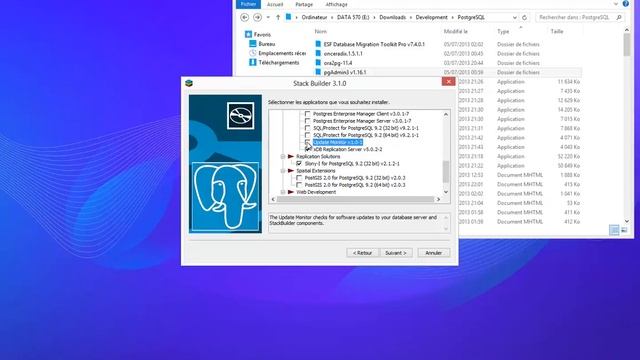This screenshot has height=360, width=640.
Task: Open Emplacements récents in navigation pane
Action: [x=282, y=53]
